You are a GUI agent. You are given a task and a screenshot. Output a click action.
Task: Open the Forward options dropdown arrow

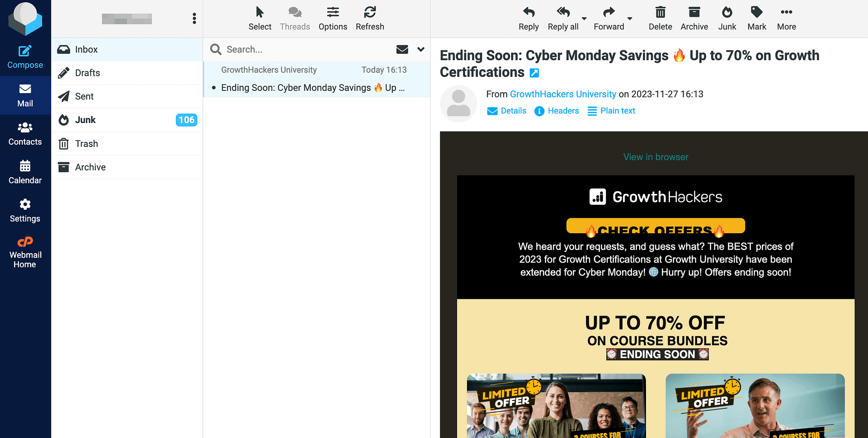[630, 19]
